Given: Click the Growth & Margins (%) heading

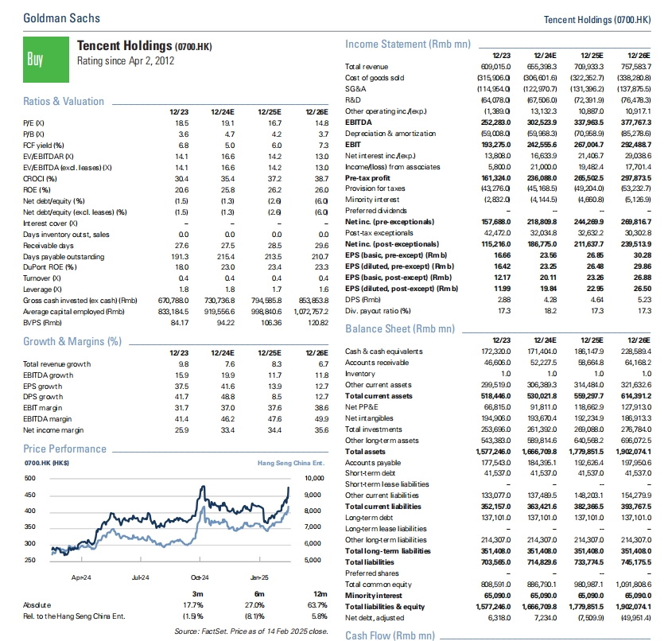Looking at the screenshot, I should pos(72,341).
